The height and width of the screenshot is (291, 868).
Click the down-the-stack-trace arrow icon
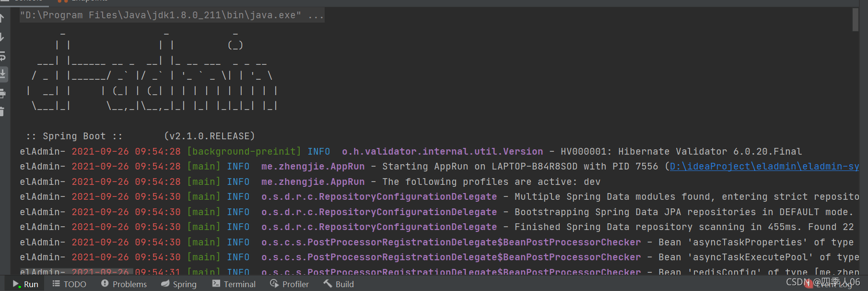pos(2,37)
